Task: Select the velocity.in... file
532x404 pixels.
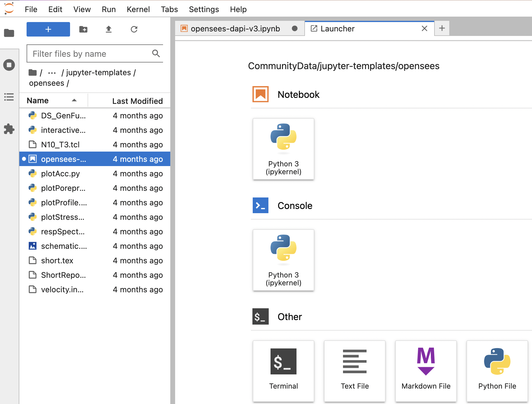Action: 95,290
